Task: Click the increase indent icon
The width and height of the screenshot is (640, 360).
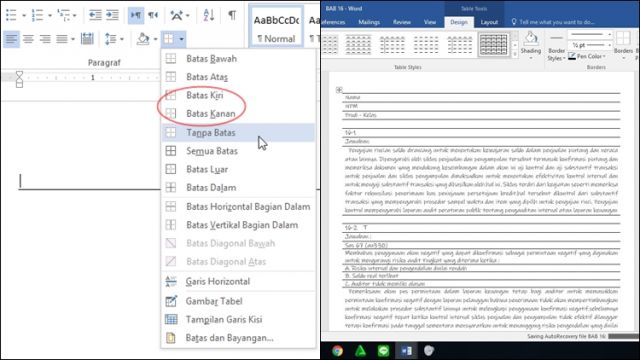Action: pyautogui.click(x=112, y=16)
